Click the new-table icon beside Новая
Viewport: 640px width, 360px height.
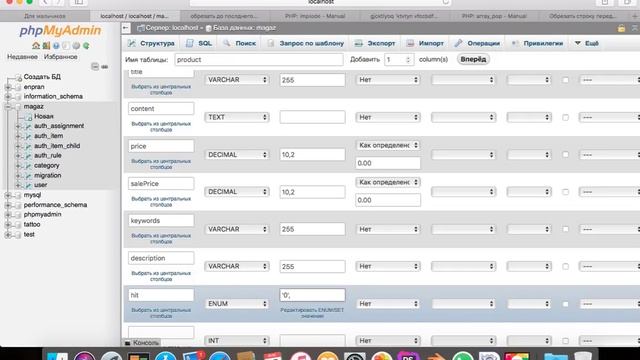coord(28,116)
